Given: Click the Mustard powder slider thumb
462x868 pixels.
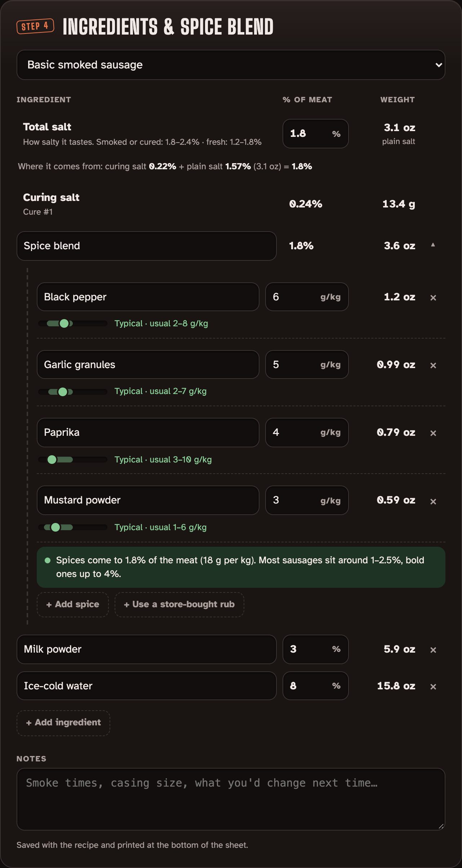Looking at the screenshot, I should 55,527.
